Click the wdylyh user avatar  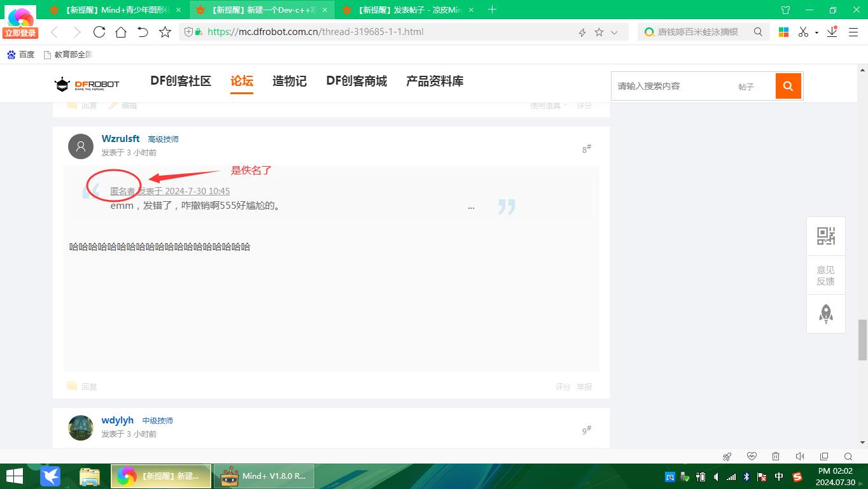(x=81, y=428)
